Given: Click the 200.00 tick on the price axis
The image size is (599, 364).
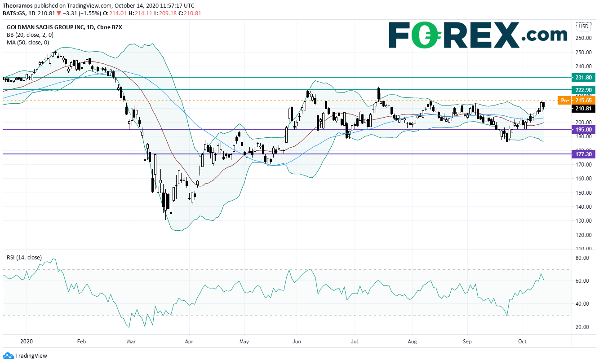Looking at the screenshot, I should click(584, 123).
